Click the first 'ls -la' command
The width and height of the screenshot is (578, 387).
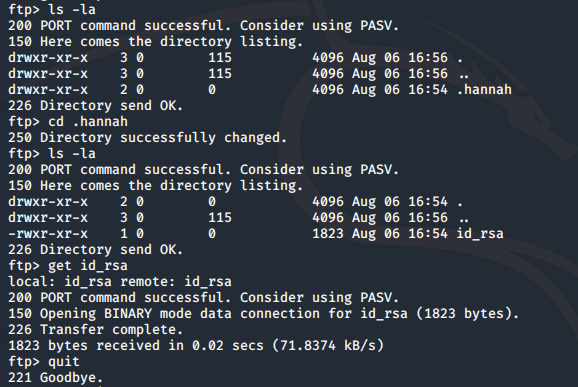72,10
